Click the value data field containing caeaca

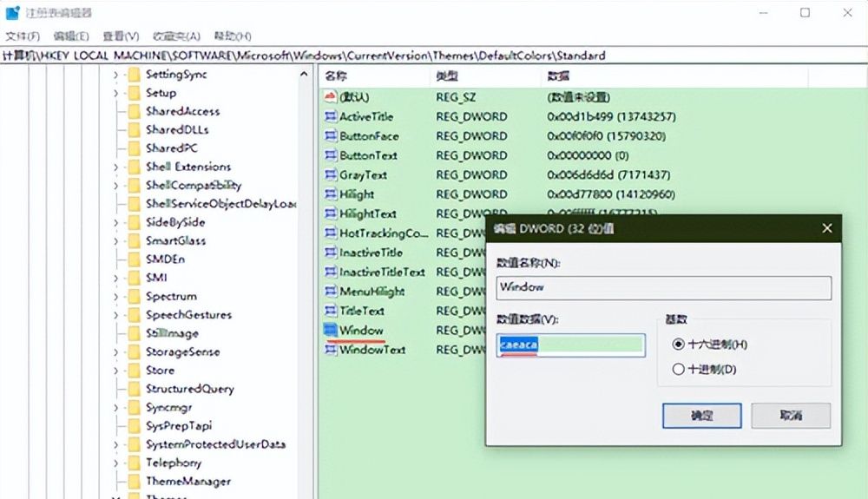[571, 345]
